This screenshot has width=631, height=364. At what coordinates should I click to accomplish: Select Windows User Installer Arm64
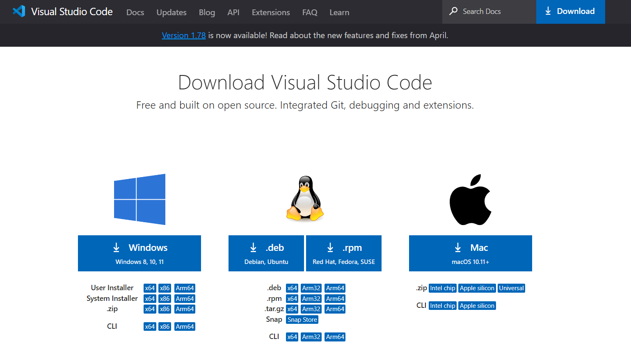pyautogui.click(x=185, y=288)
